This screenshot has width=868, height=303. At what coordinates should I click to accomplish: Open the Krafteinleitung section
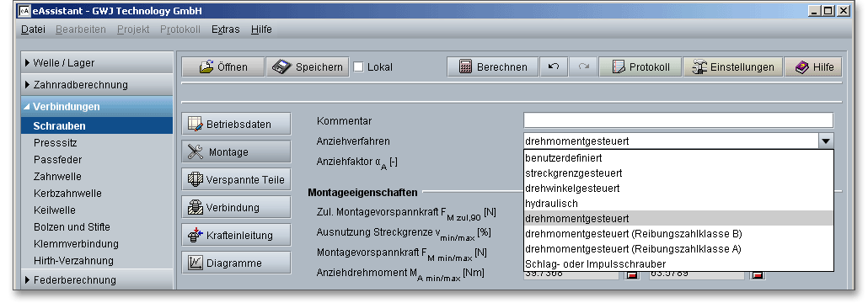[x=236, y=235]
